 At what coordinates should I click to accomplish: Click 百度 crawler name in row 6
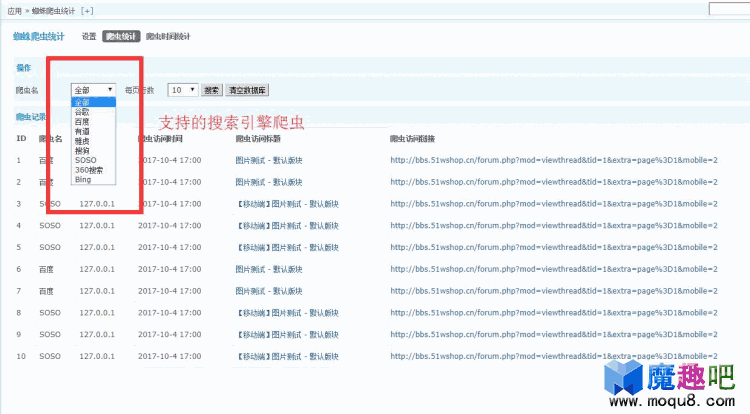(46, 269)
